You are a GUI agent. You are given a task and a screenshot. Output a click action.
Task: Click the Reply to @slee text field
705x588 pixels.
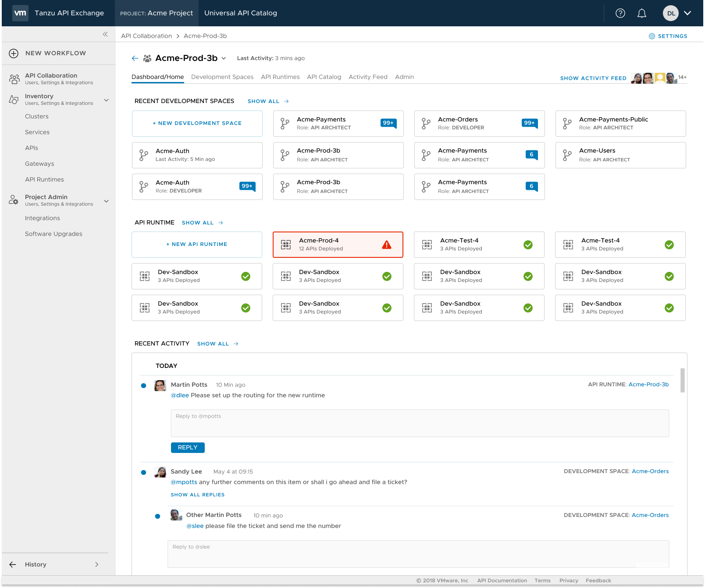(x=418, y=554)
